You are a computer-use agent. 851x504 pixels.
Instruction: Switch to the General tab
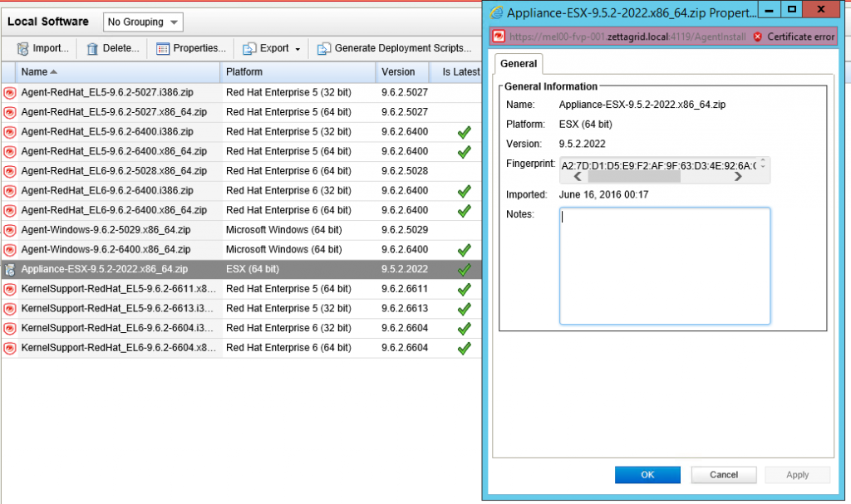coord(519,63)
